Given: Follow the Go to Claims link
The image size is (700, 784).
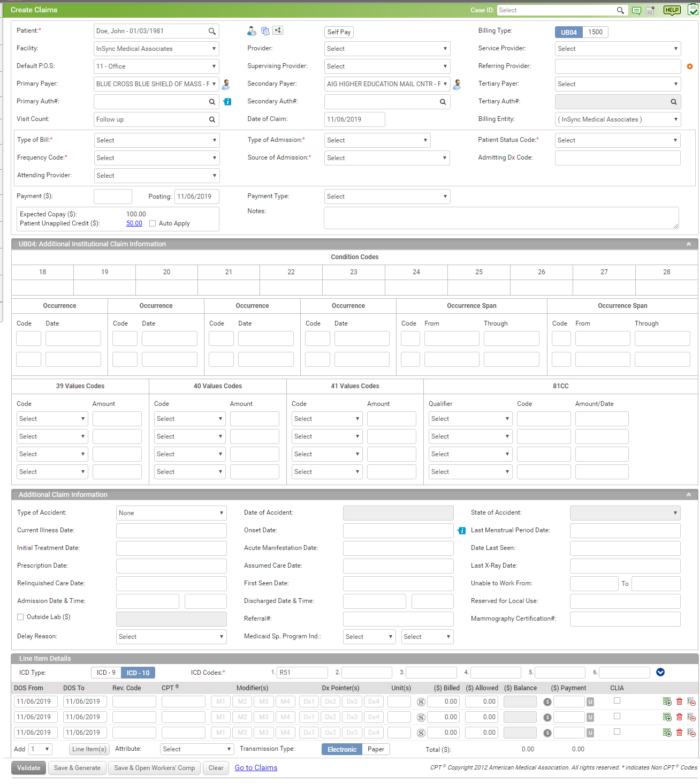Looking at the screenshot, I should click(256, 768).
